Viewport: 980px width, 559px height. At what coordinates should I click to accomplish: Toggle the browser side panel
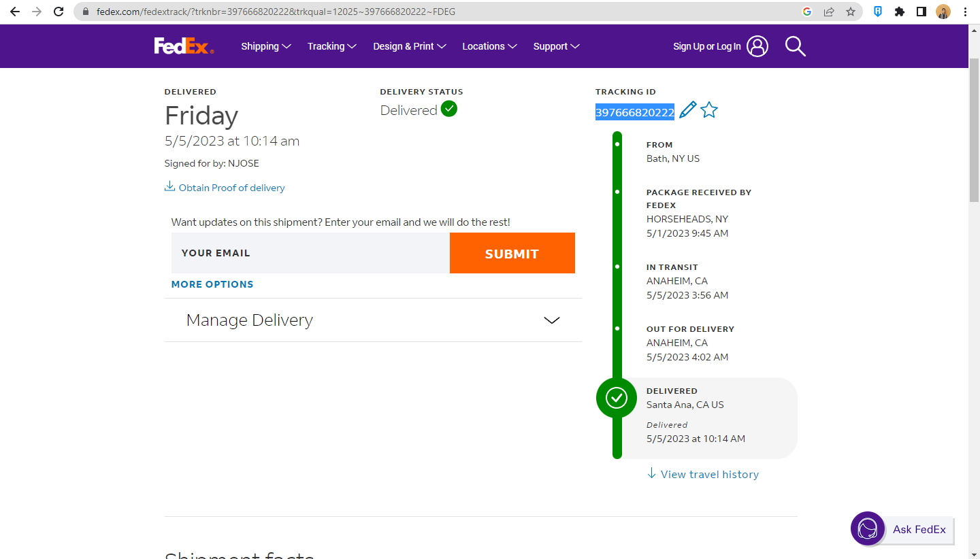921,12
